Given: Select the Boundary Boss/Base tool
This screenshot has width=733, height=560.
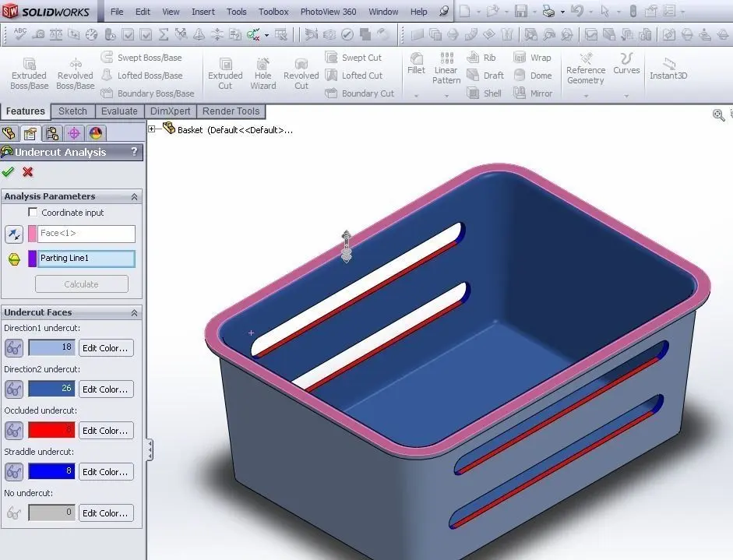Looking at the screenshot, I should pos(148,93).
